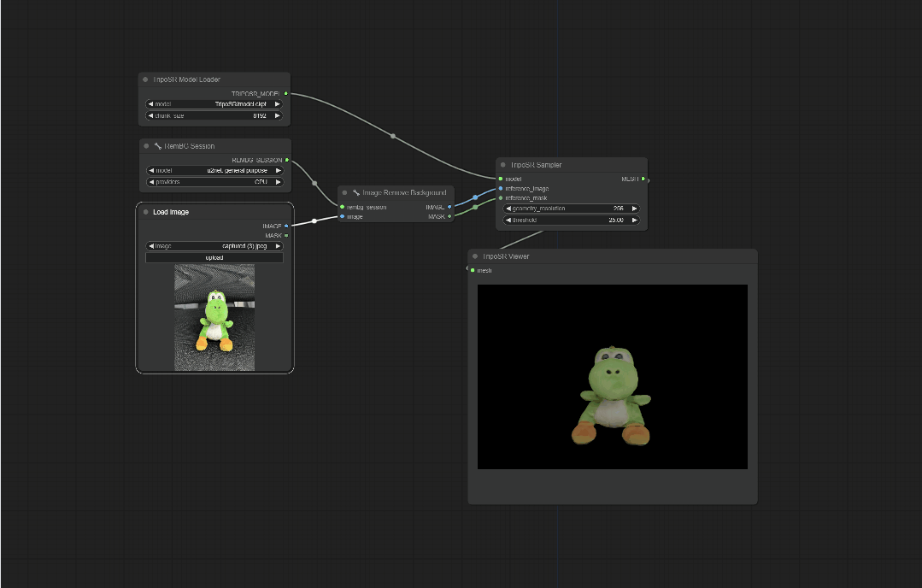Viewport: 922px width, 588px height.
Task: Collapse the RemBG Session node
Action: 146,146
